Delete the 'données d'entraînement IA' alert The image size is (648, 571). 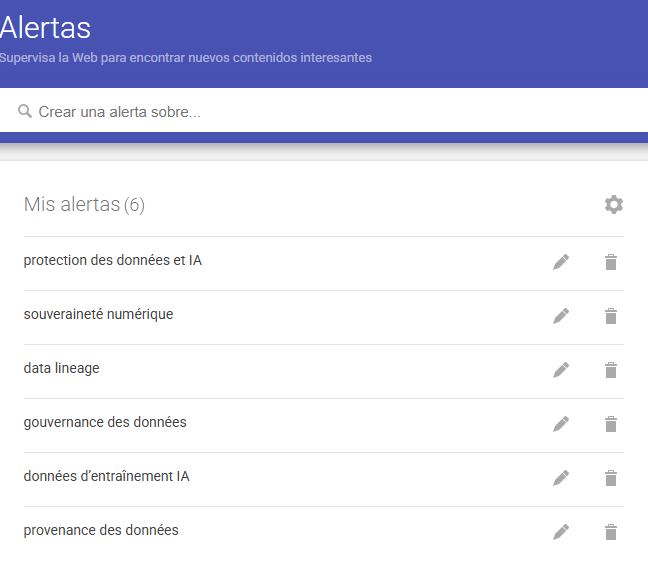(x=611, y=478)
